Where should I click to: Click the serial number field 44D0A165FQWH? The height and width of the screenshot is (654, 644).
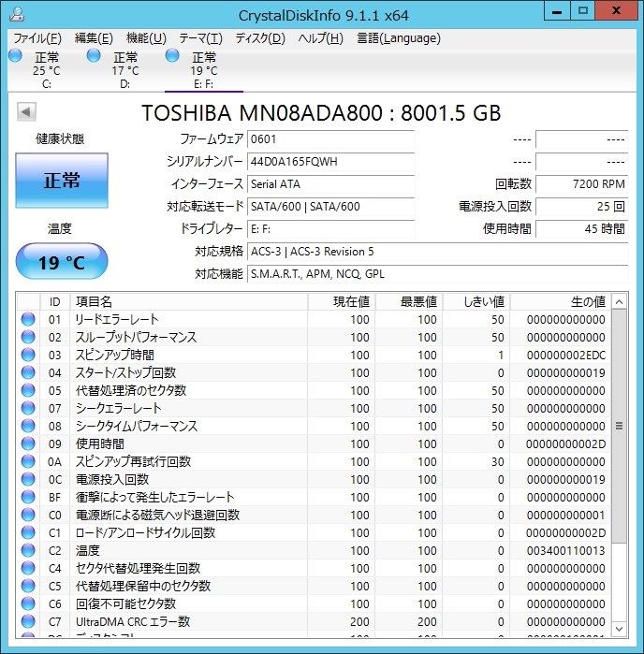pyautogui.click(x=331, y=162)
